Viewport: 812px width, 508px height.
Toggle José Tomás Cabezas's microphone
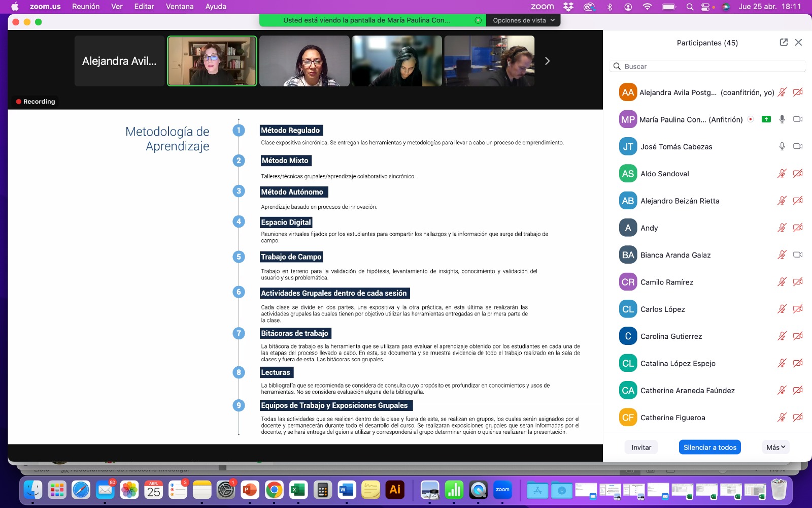(x=782, y=146)
